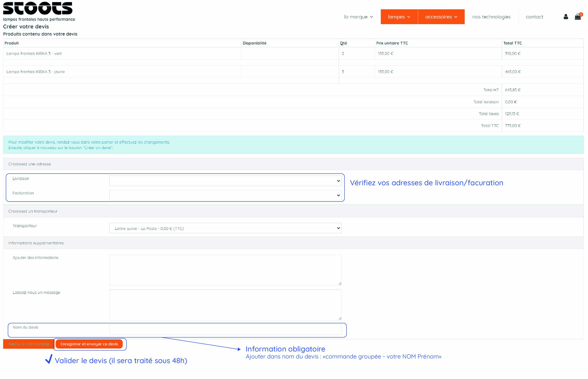The width and height of the screenshot is (588, 379).
Task: Click the Total TTC value '775,00 €'
Action: [x=512, y=126]
